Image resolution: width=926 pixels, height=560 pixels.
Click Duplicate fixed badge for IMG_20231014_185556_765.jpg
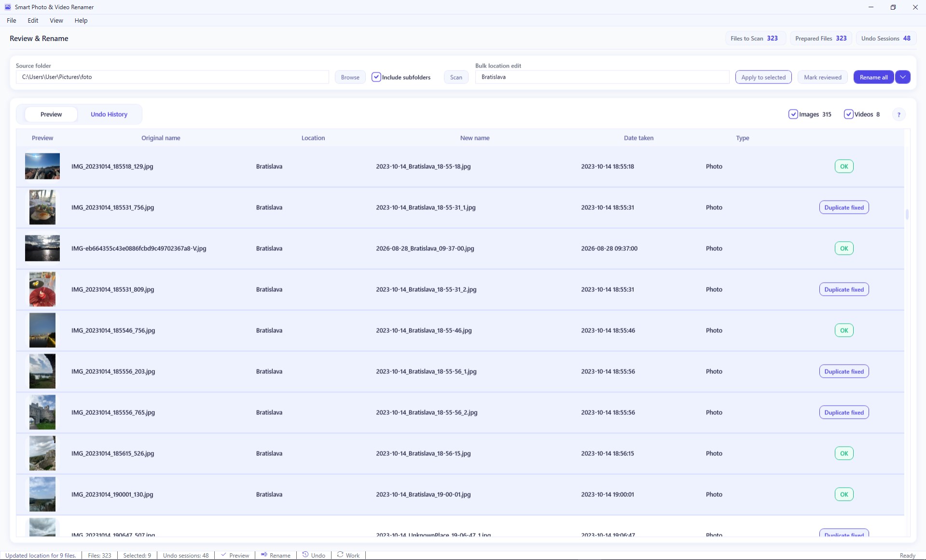(x=844, y=412)
